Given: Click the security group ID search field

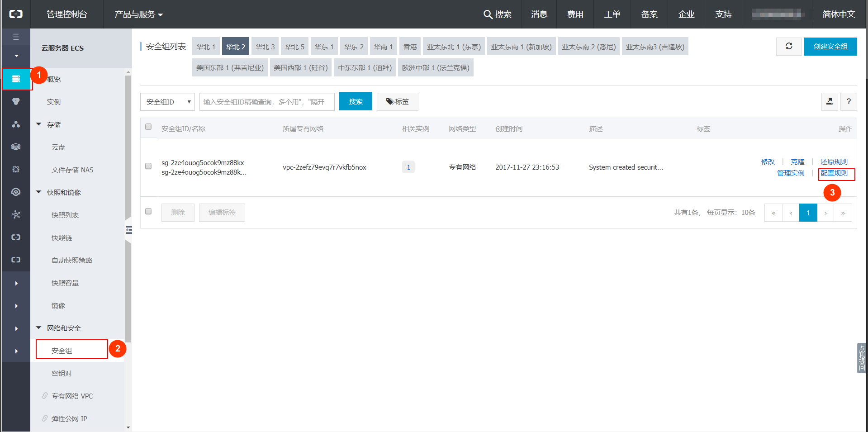Looking at the screenshot, I should click(267, 102).
